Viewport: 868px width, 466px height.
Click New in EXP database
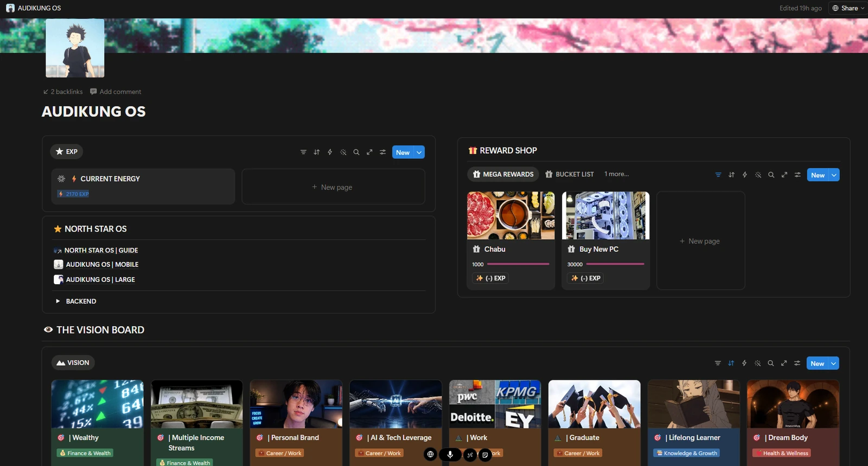click(x=403, y=152)
